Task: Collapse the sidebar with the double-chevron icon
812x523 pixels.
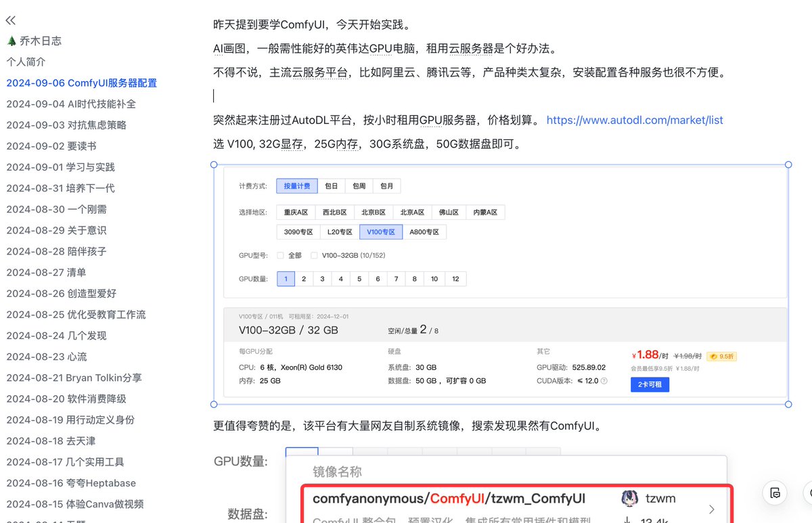Action: point(11,21)
